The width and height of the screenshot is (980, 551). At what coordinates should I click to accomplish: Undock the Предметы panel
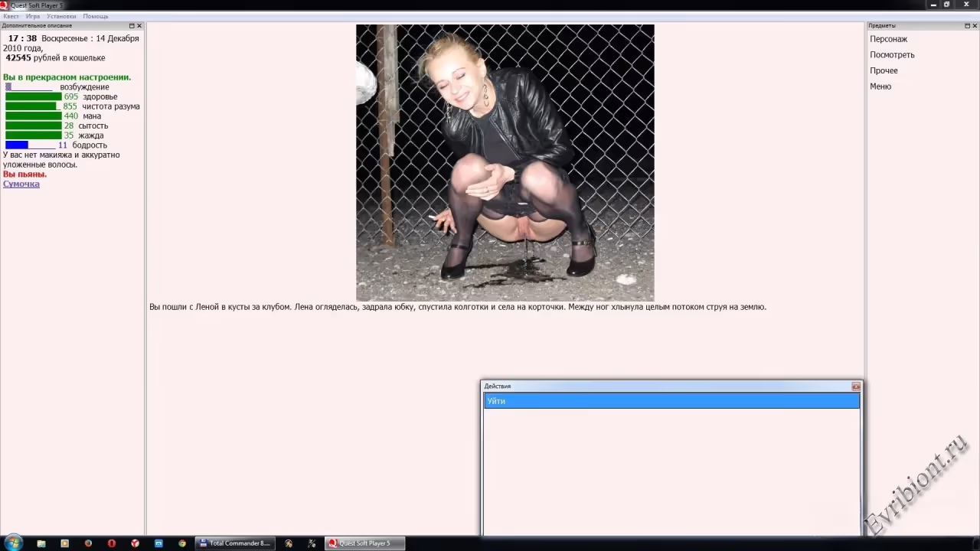click(x=966, y=26)
